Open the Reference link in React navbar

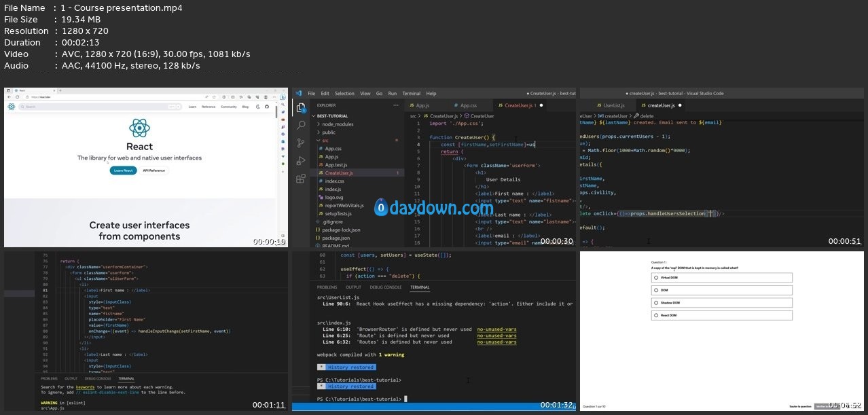pos(209,107)
